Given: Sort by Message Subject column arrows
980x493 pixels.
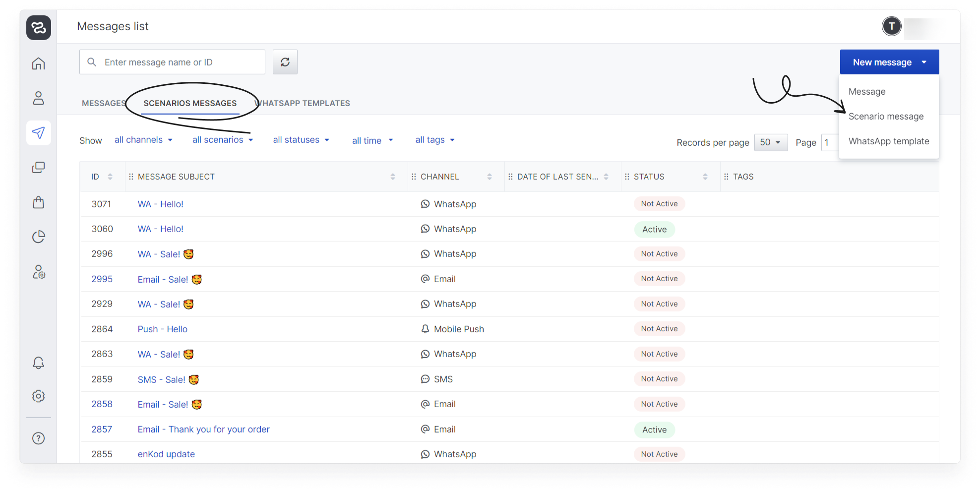Looking at the screenshot, I should coord(393,177).
